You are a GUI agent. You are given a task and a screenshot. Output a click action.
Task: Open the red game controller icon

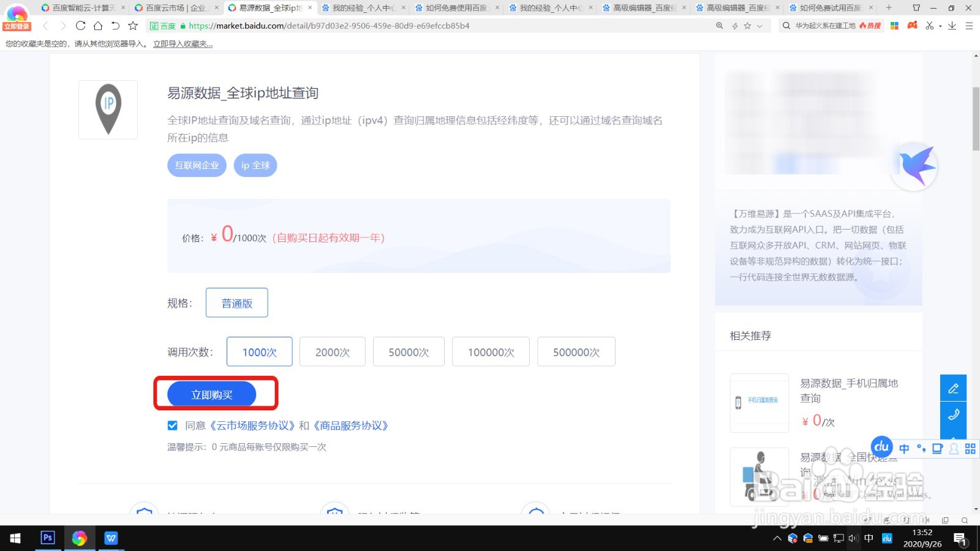coord(913,25)
